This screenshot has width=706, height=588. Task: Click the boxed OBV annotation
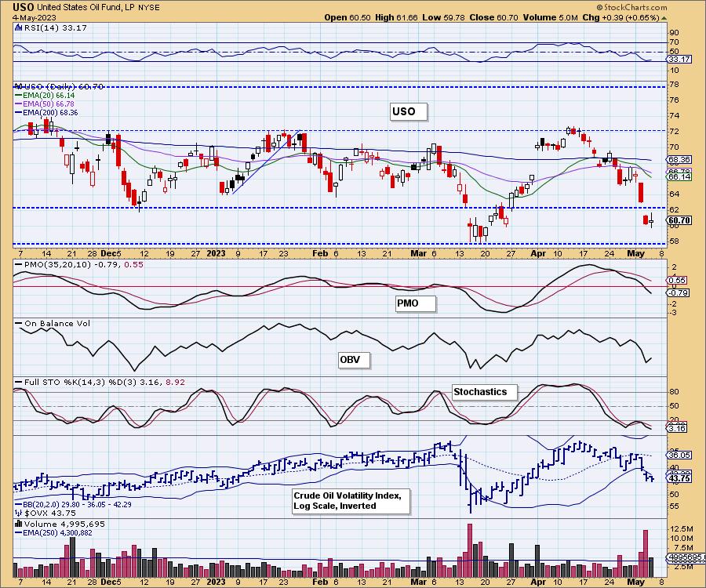354,360
